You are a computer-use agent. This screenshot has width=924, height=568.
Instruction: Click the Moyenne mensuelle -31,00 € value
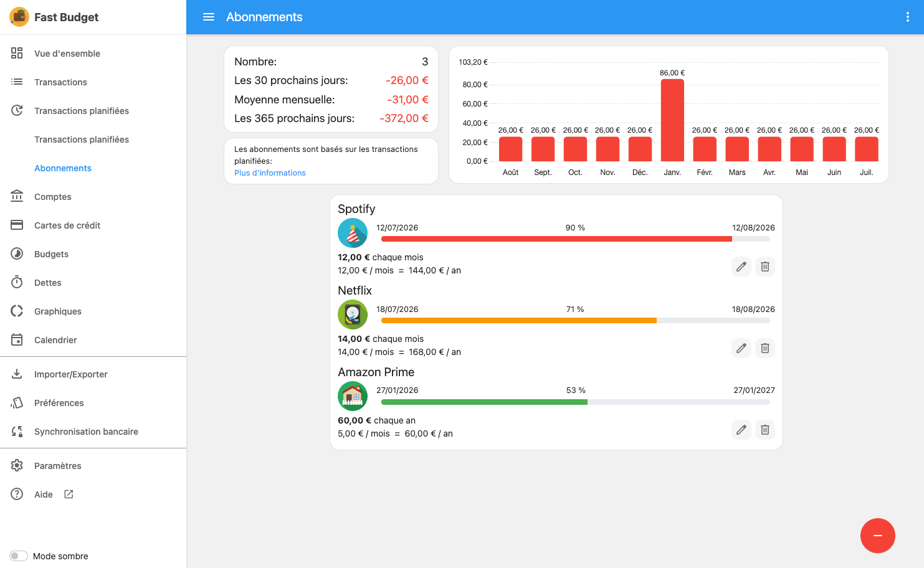(x=407, y=100)
